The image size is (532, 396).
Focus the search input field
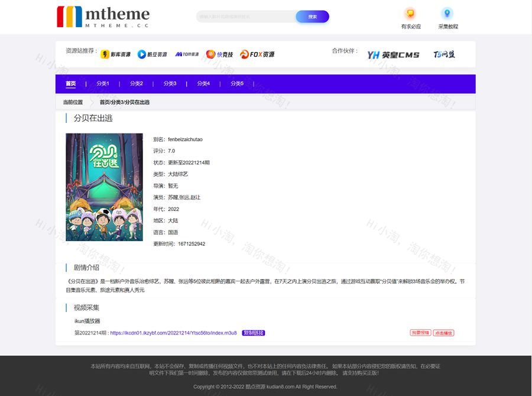[246, 17]
